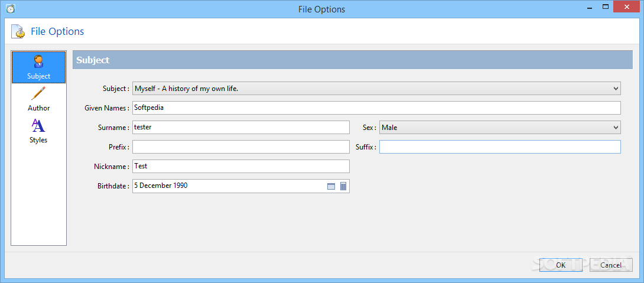
Task: Expand the Subject type dropdown arrow
Action: [x=616, y=88]
